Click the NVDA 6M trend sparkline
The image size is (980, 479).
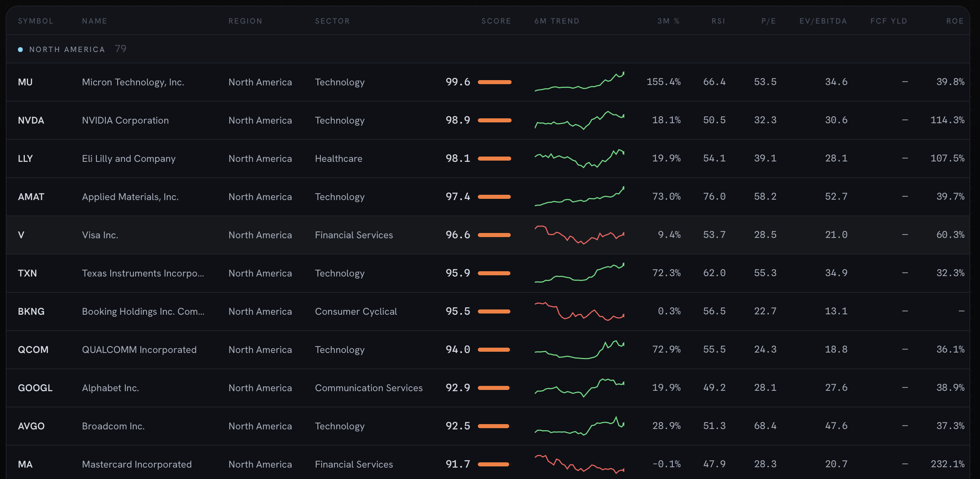(579, 120)
